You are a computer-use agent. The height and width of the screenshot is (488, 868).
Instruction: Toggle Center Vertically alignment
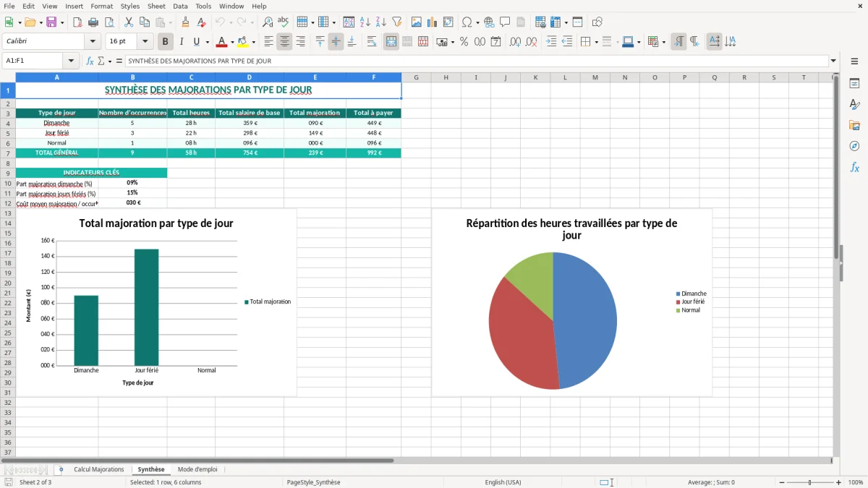[336, 42]
